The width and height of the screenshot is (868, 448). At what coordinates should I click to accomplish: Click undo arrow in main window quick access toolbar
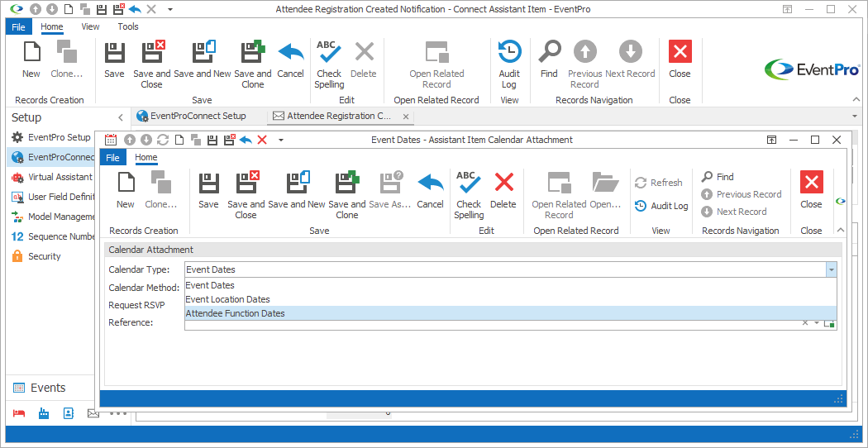click(135, 9)
